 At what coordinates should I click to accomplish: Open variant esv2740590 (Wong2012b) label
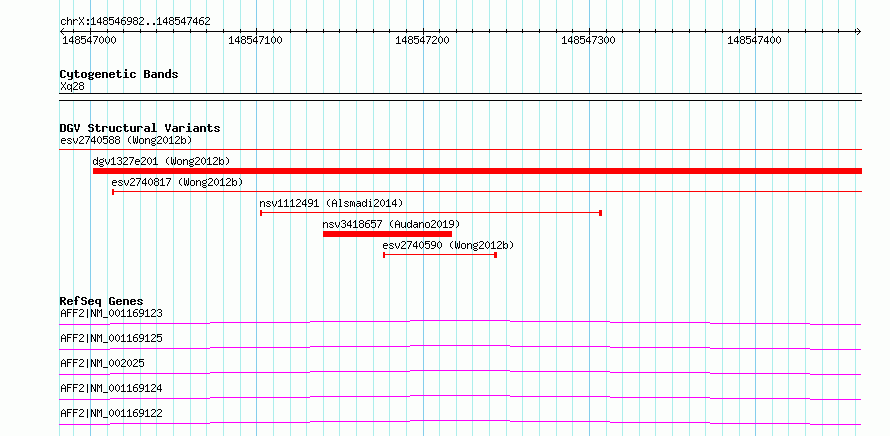click(x=448, y=245)
